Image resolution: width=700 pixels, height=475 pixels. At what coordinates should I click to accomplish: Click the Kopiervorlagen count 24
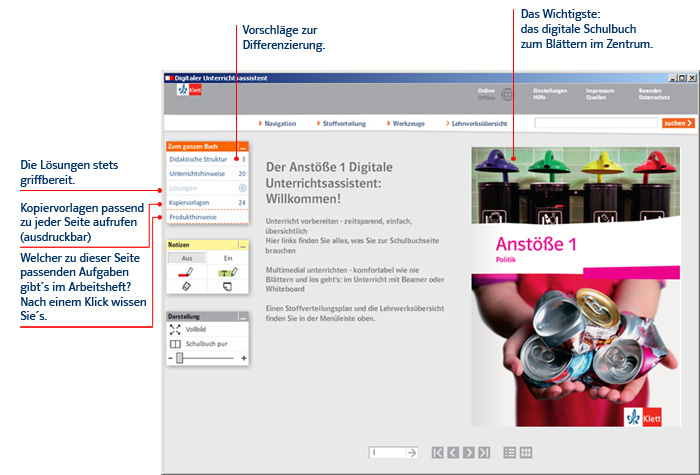pos(242,203)
